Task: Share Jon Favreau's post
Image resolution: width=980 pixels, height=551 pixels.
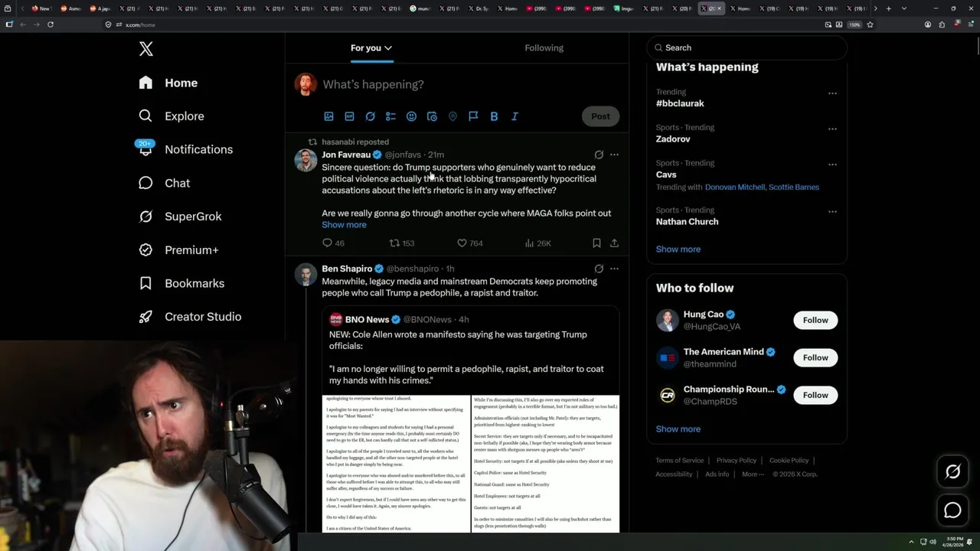Action: [x=614, y=243]
